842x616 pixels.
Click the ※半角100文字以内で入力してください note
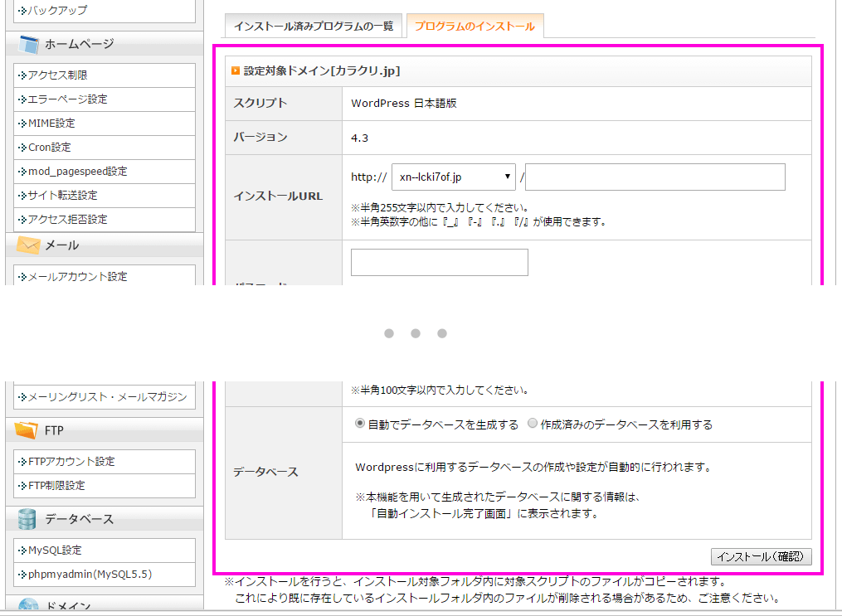pyautogui.click(x=440, y=390)
